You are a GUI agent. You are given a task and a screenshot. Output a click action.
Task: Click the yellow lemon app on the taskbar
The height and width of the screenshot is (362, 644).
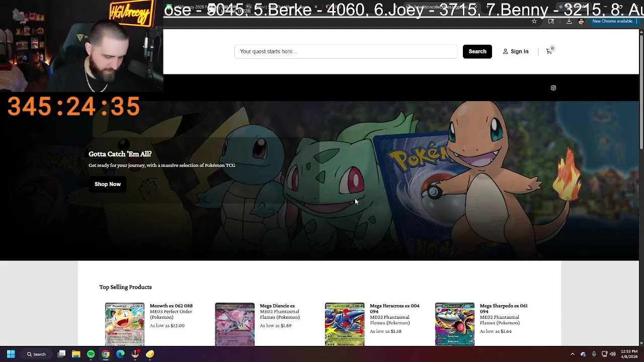coord(150,354)
